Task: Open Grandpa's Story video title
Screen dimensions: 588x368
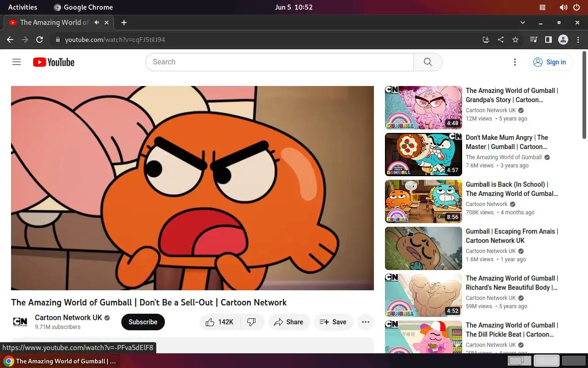Action: (512, 95)
